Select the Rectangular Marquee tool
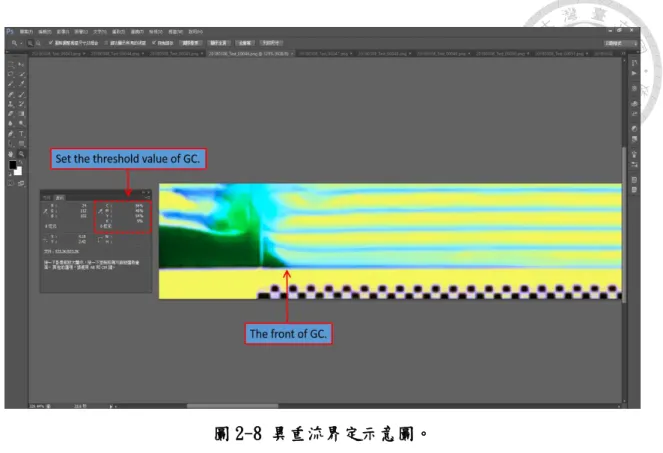Viewport: 663px width, 453px height. (11, 64)
